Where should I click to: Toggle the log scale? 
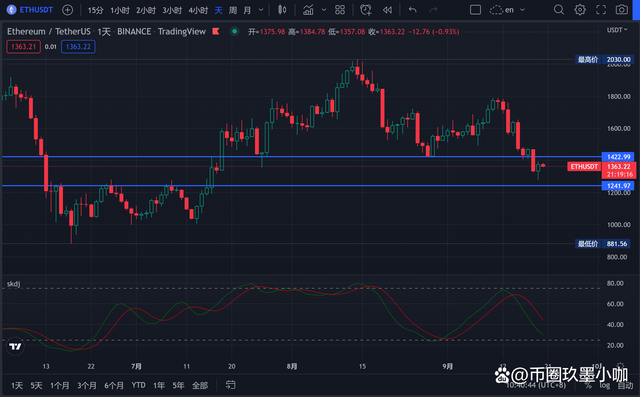604,386
